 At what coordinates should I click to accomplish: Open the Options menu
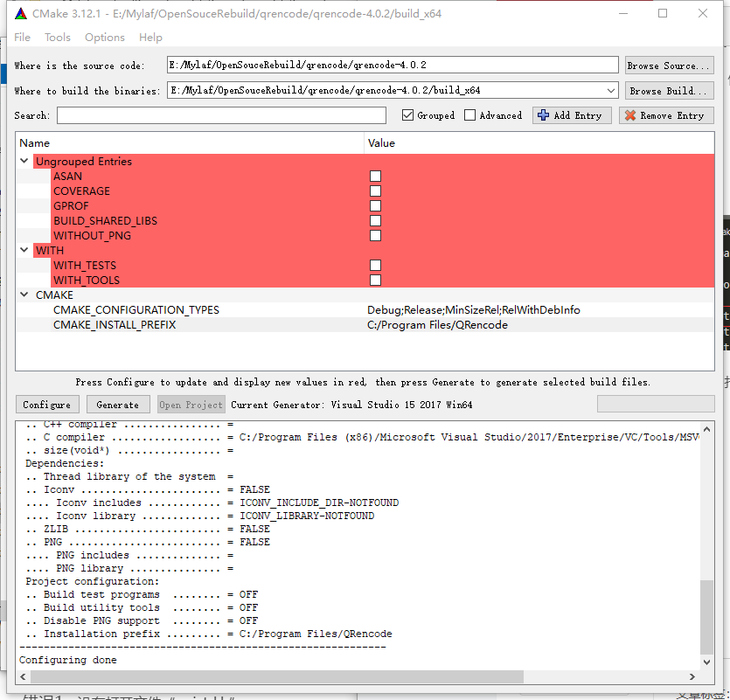pyautogui.click(x=104, y=37)
